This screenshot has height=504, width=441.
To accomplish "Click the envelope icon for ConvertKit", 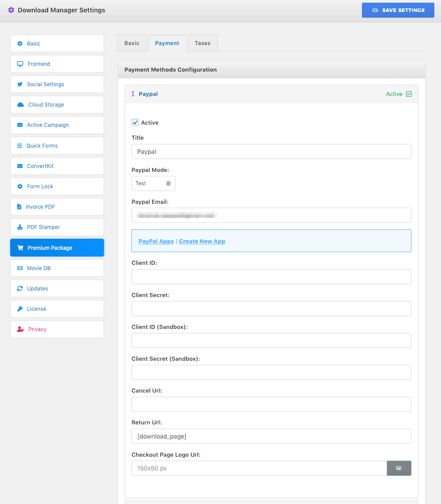I will point(20,166).
